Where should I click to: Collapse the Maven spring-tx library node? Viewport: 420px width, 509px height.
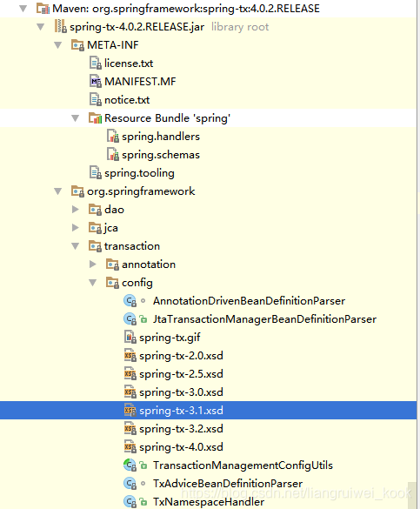click(x=23, y=9)
